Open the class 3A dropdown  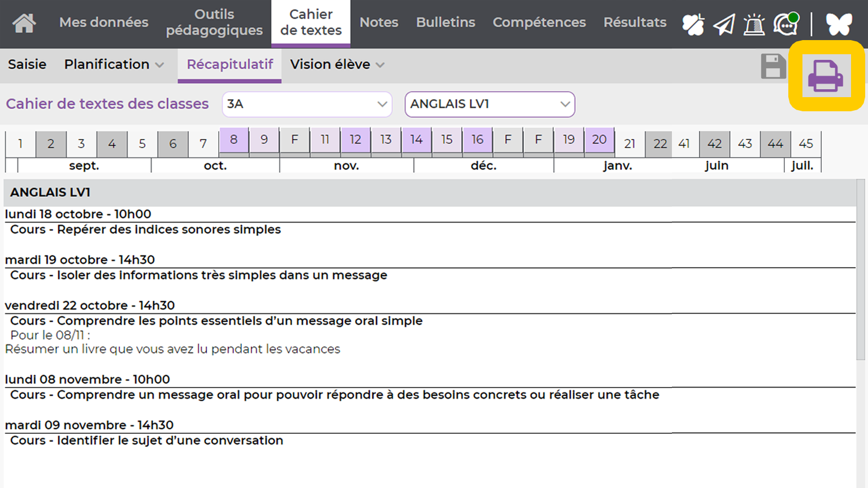[307, 104]
